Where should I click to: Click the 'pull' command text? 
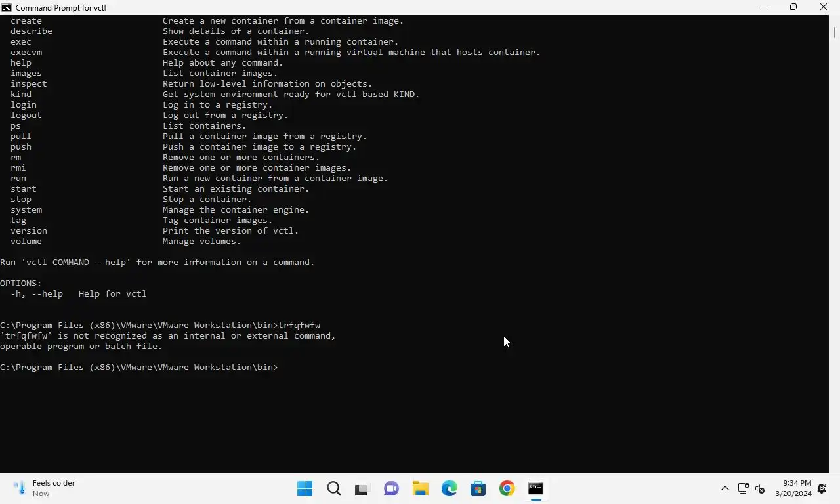[21, 136]
